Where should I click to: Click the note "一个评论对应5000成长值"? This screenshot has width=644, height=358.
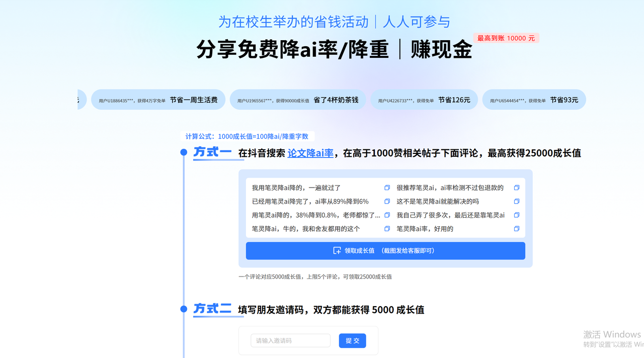(x=270, y=277)
